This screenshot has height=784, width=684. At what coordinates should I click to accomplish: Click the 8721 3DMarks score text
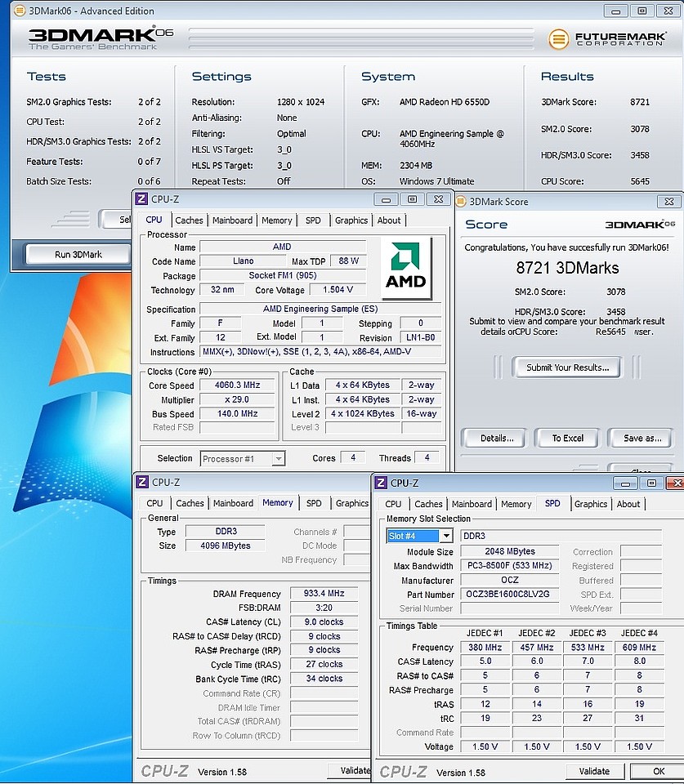(567, 268)
